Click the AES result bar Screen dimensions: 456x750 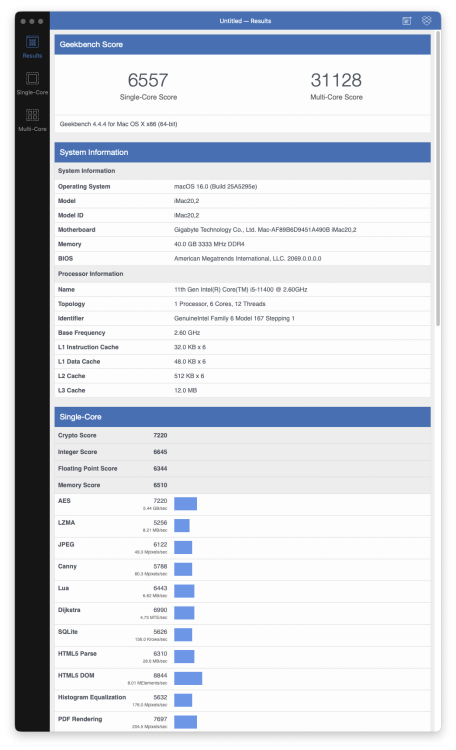pyautogui.click(x=186, y=504)
